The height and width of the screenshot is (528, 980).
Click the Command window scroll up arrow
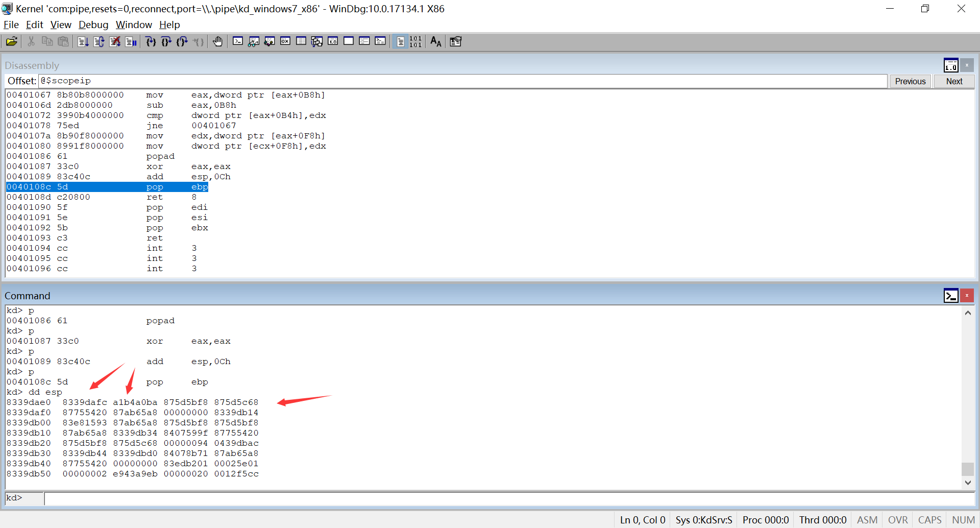pyautogui.click(x=968, y=313)
